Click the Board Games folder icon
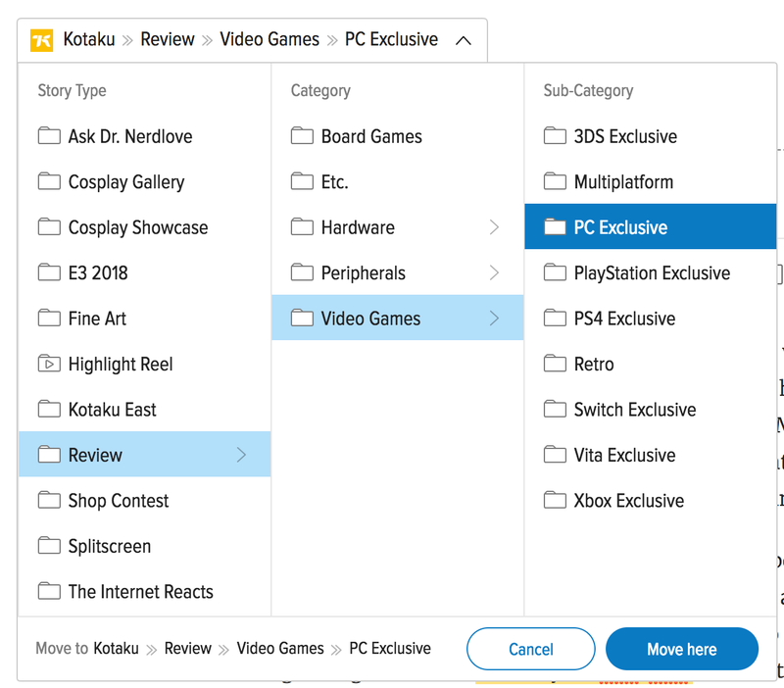The height and width of the screenshot is (688, 784). (302, 136)
